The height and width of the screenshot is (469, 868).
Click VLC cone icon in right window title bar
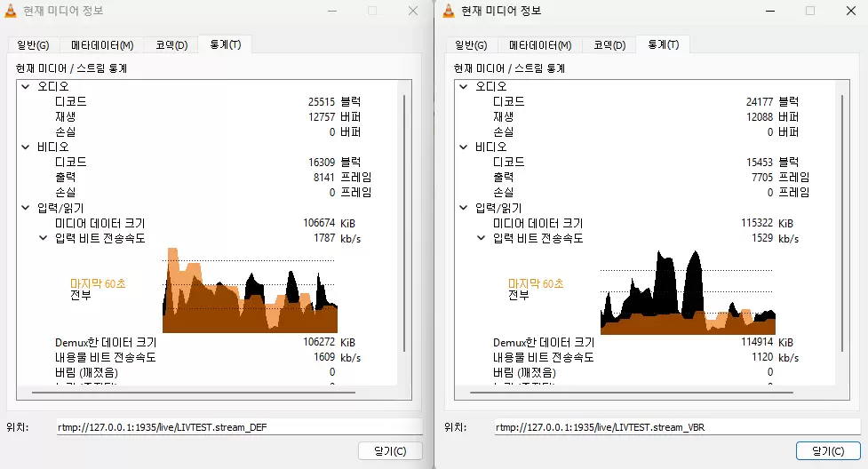pyautogui.click(x=449, y=11)
